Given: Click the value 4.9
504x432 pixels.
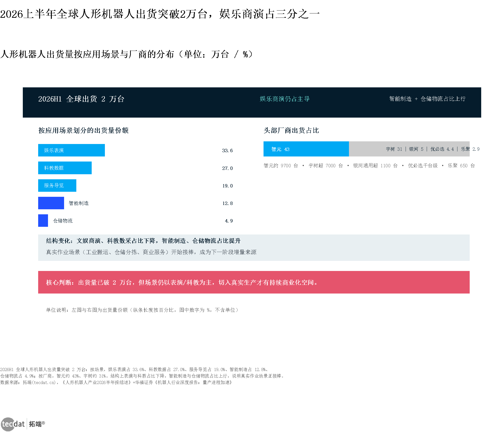Looking at the screenshot, I should click(229, 221).
